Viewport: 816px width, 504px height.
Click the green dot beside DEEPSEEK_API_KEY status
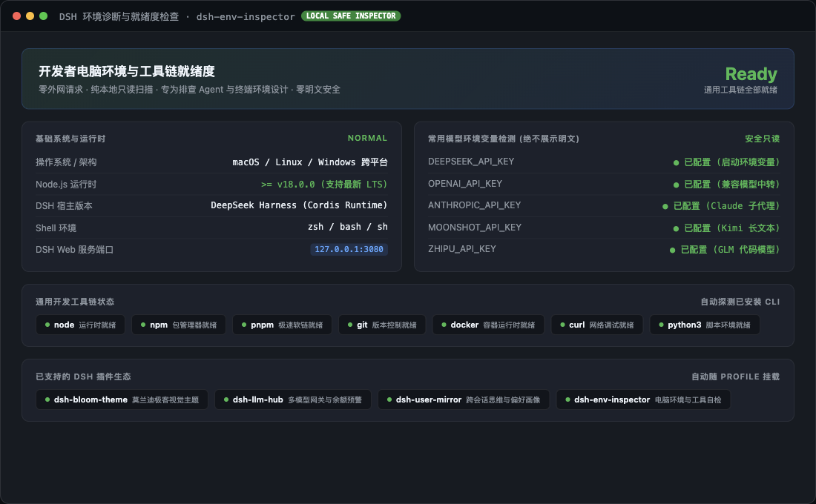676,163
